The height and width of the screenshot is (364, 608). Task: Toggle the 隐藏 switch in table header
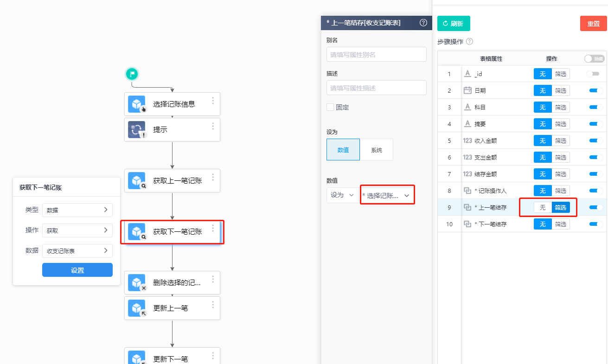click(595, 59)
